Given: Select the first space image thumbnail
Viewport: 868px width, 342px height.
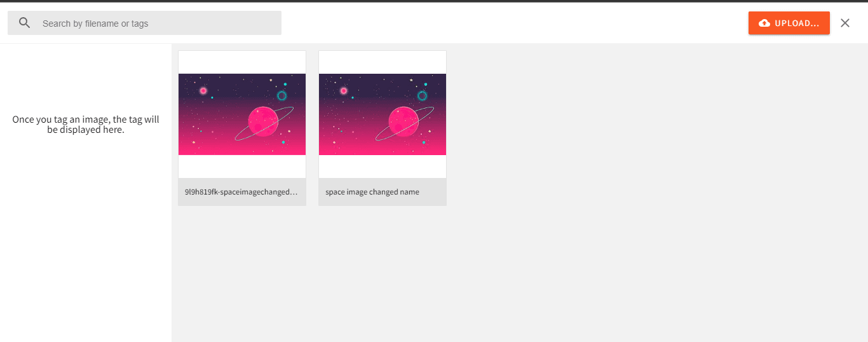Looking at the screenshot, I should coord(242,114).
